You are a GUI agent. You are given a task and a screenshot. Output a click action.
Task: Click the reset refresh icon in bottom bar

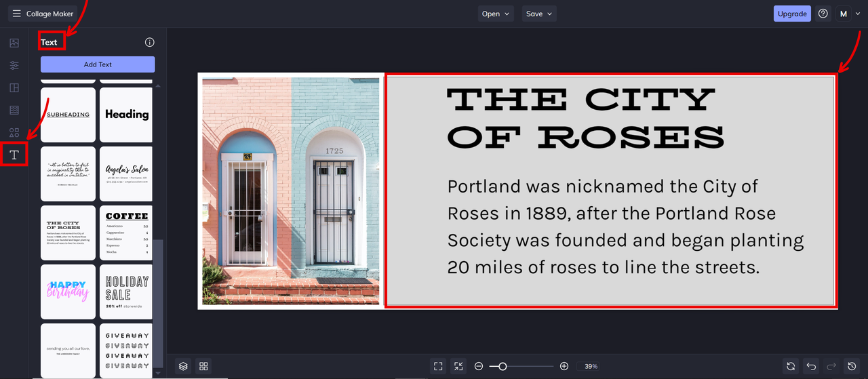791,366
